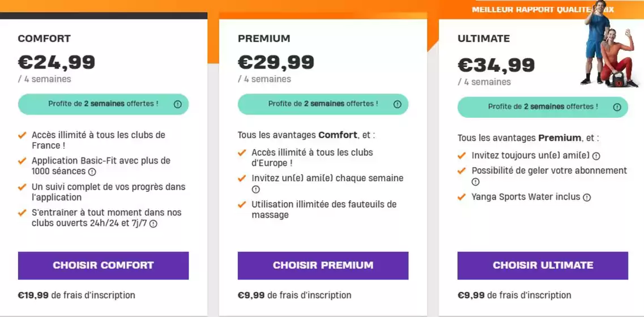The height and width of the screenshot is (317, 644).
Task: Show info about clubs ouverts 24h/24
Action: tap(153, 224)
